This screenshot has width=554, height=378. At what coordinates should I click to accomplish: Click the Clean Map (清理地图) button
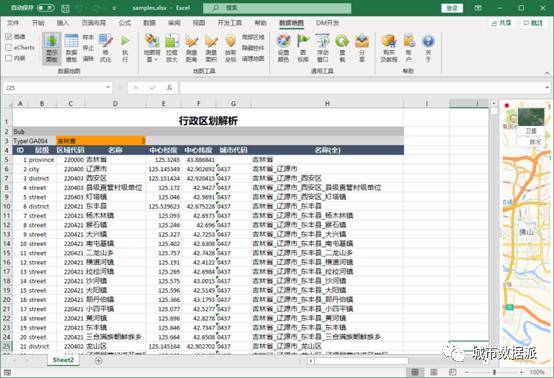[x=253, y=59]
